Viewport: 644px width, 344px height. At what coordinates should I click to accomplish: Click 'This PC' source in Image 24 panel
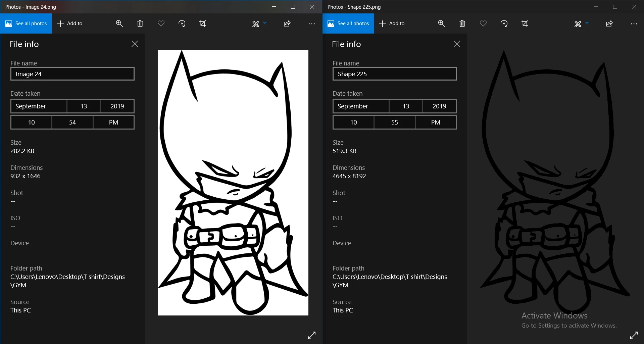pos(20,310)
